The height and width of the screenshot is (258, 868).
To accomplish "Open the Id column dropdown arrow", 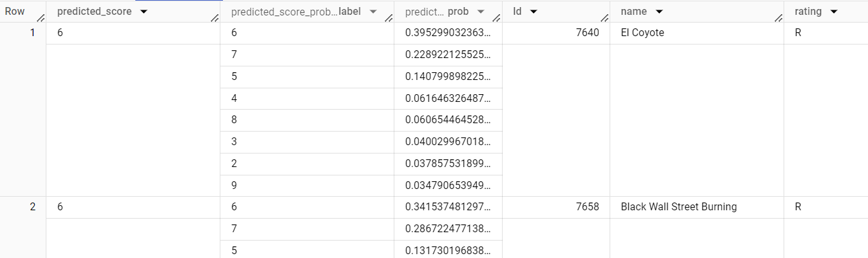I will pos(534,12).
